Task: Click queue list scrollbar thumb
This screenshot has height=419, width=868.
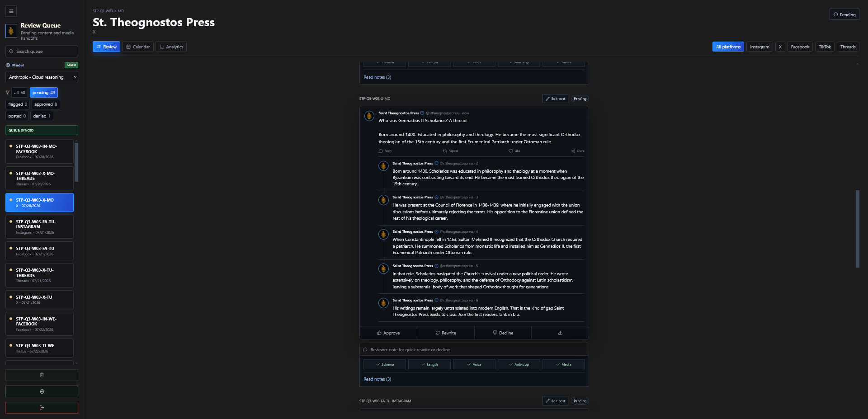Action: (76, 162)
